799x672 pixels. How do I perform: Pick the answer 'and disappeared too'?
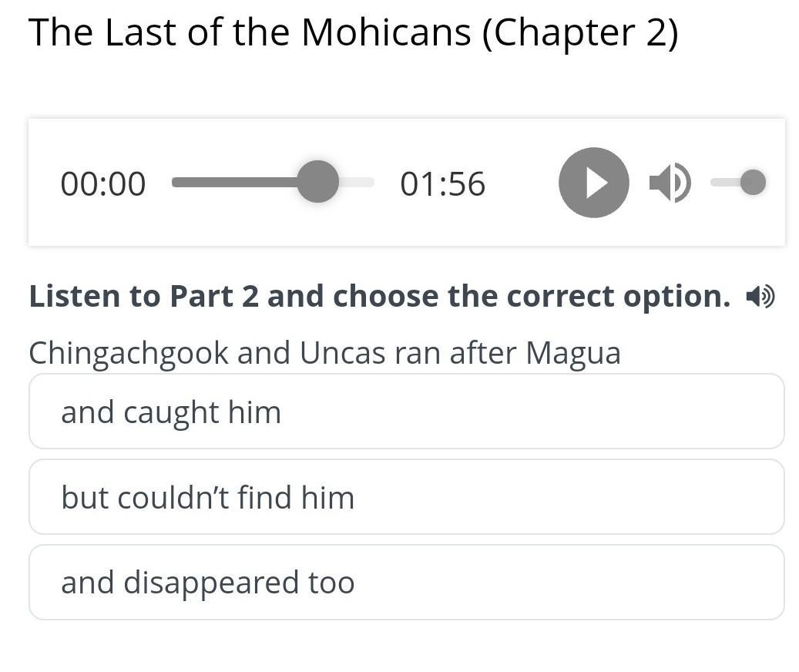(x=406, y=583)
